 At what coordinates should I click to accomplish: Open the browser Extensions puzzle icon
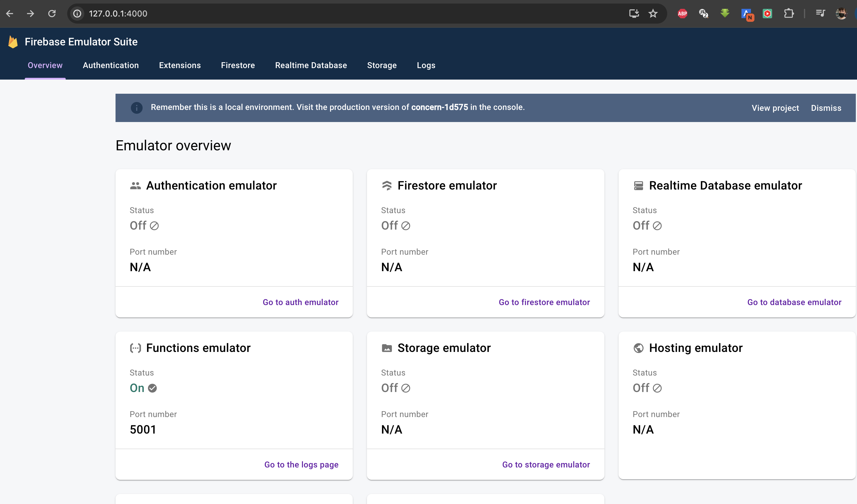pos(789,14)
